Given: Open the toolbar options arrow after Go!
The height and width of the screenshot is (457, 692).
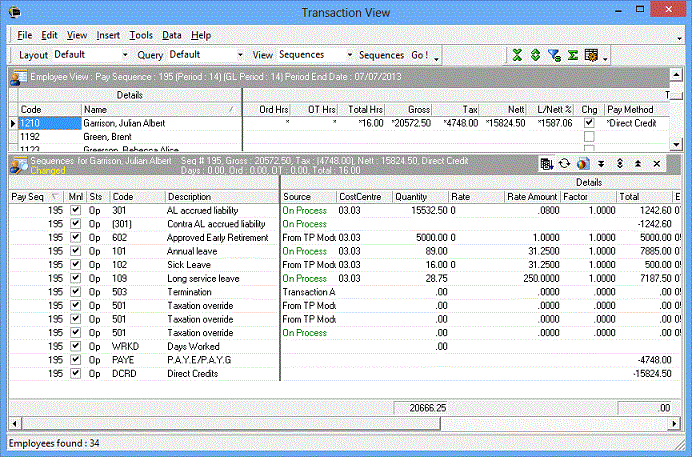Looking at the screenshot, I should pyautogui.click(x=436, y=58).
